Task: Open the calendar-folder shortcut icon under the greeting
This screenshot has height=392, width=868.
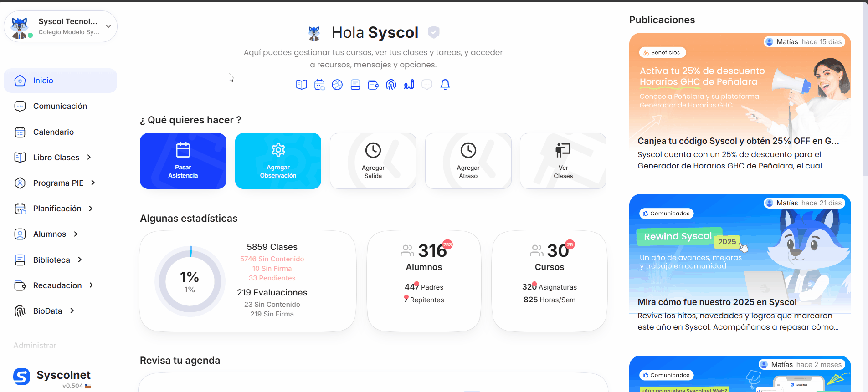Action: [319, 85]
